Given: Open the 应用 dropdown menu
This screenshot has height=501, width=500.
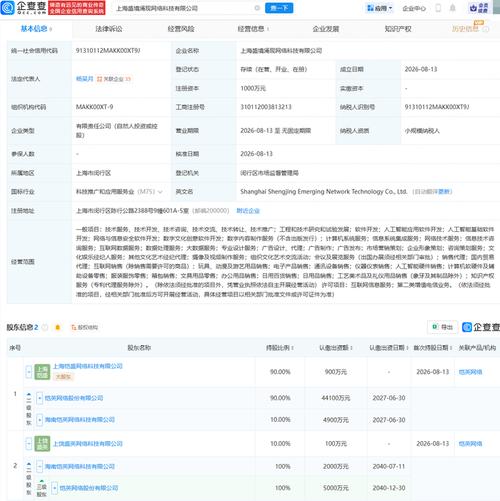Looking at the screenshot, I should [380, 8].
